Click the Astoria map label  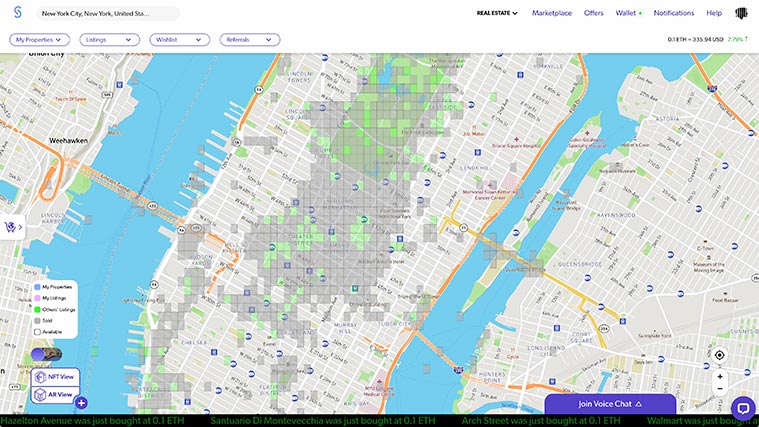tap(668, 119)
